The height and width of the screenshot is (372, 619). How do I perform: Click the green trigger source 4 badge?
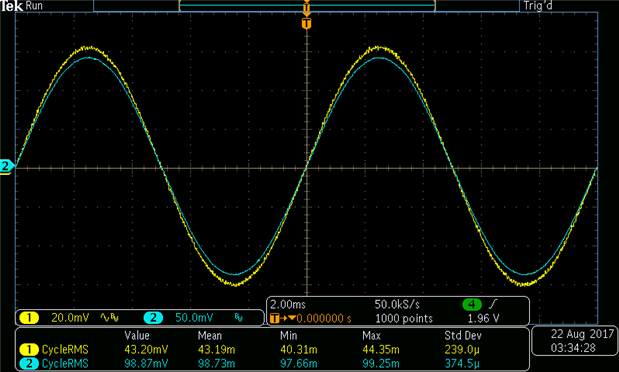click(472, 304)
